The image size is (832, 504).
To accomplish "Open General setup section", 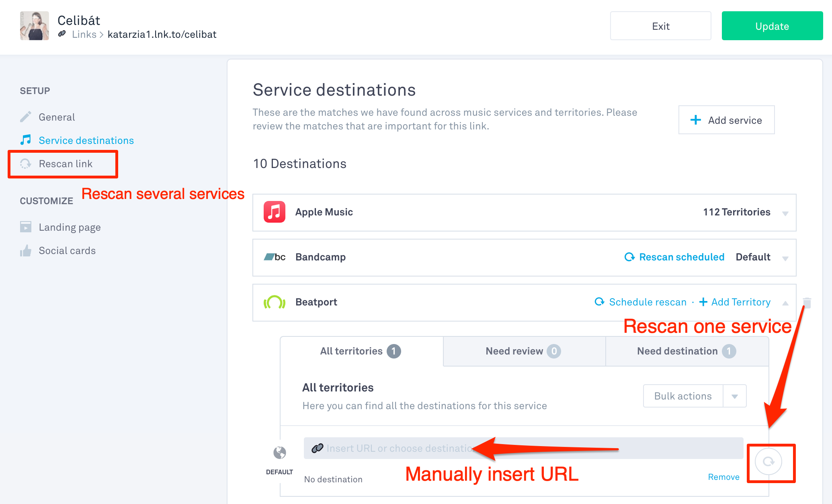I will tap(57, 117).
